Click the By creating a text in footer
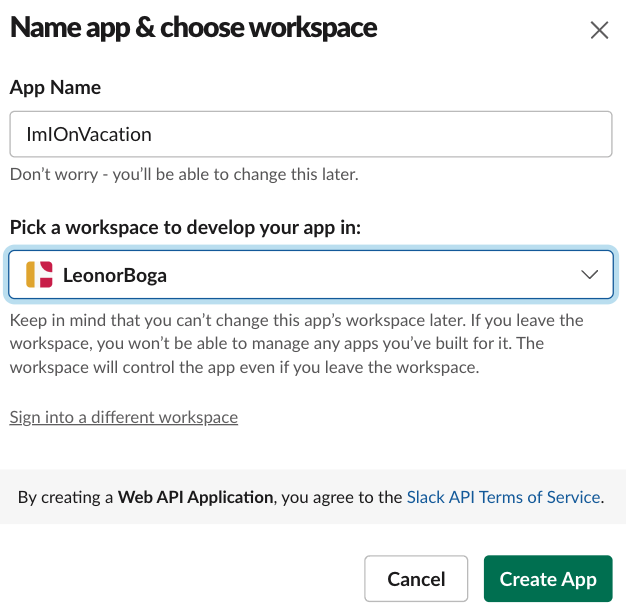This screenshot has height=614, width=626. 65,497
